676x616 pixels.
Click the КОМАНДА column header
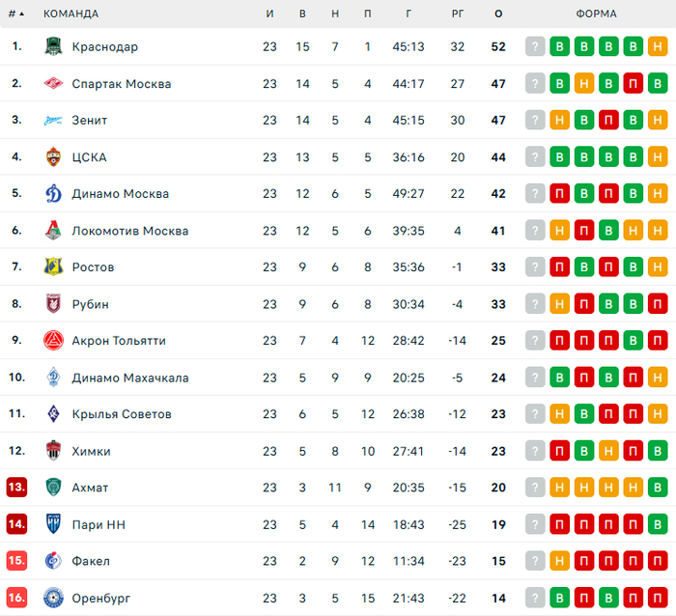tap(70, 14)
